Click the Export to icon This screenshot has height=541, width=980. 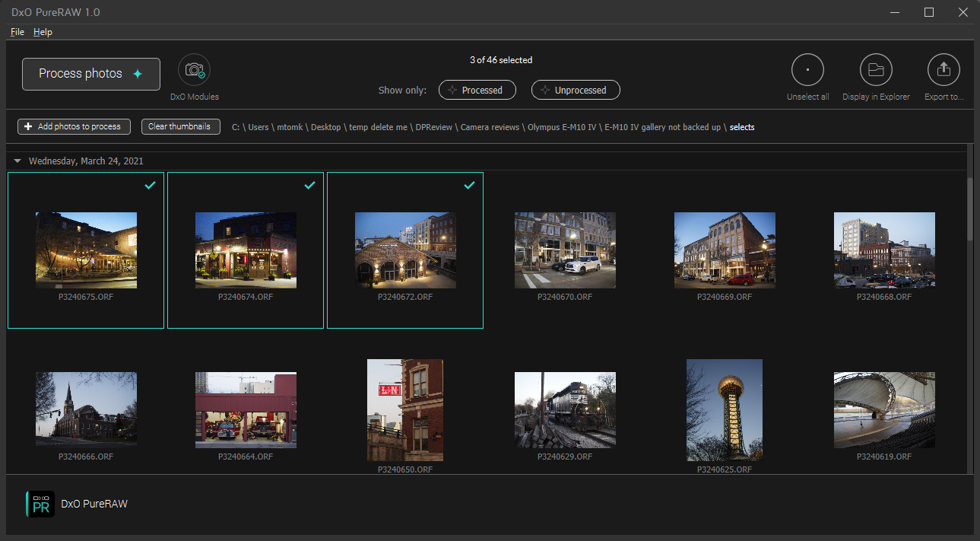tap(944, 69)
